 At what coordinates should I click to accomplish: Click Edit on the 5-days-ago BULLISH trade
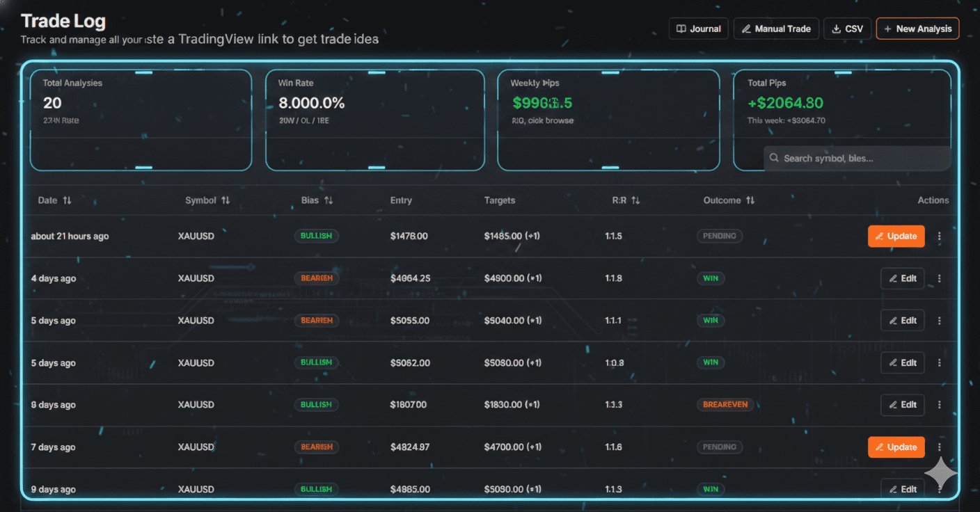[902, 362]
